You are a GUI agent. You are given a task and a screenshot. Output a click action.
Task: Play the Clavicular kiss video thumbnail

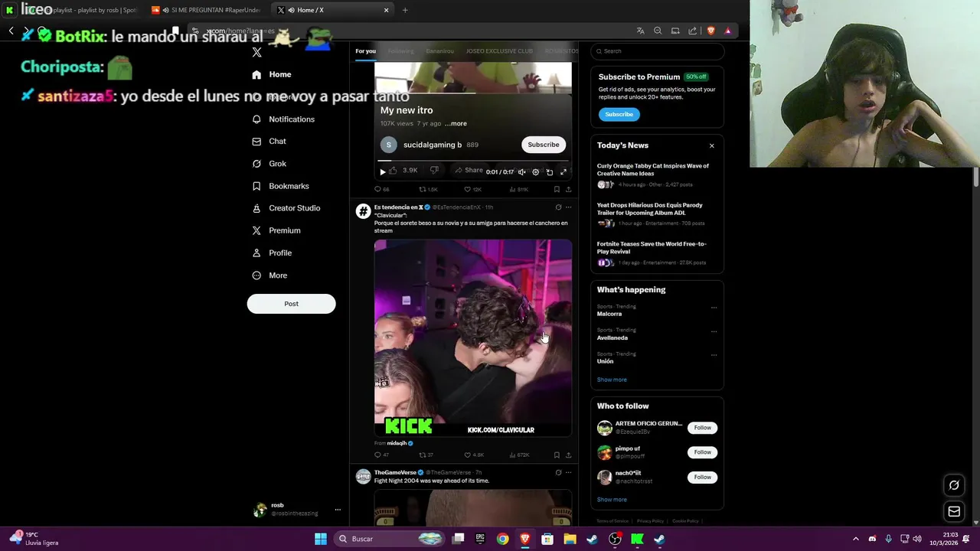(x=472, y=337)
